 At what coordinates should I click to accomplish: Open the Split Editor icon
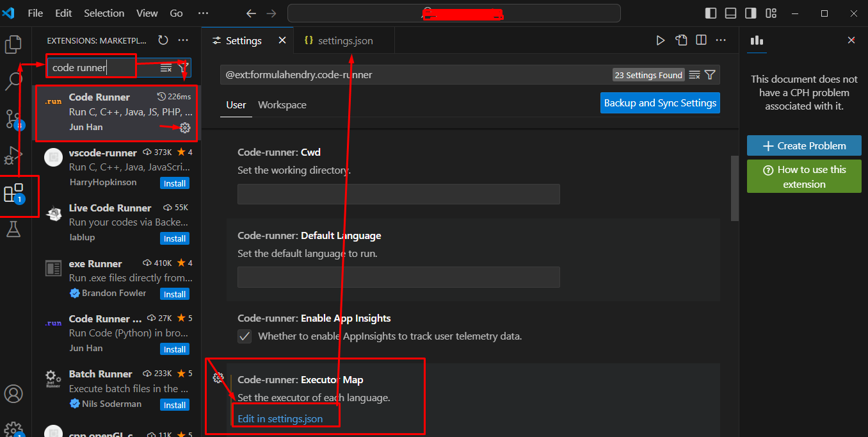click(x=701, y=40)
